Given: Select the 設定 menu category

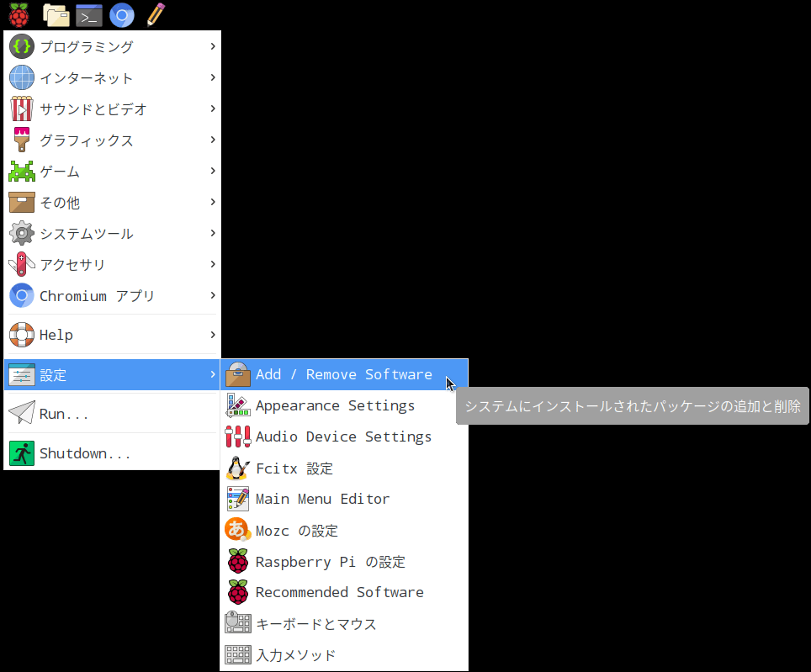Looking at the screenshot, I should (112, 374).
